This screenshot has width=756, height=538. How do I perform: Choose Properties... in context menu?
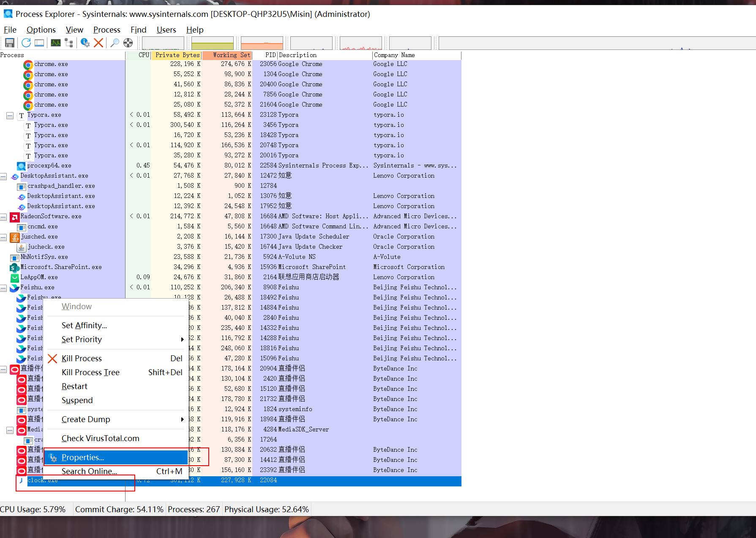coord(116,457)
